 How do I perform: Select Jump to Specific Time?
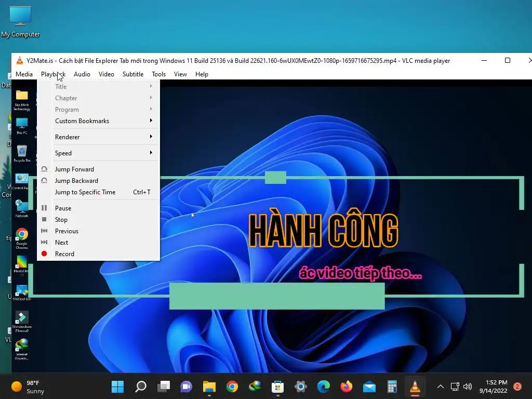click(x=98, y=192)
